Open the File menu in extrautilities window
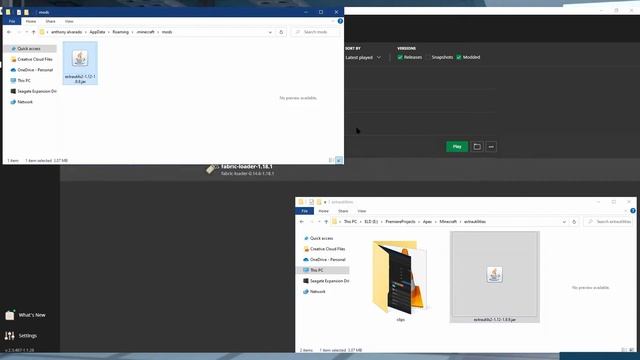This screenshot has width=640, height=360. (x=304, y=211)
